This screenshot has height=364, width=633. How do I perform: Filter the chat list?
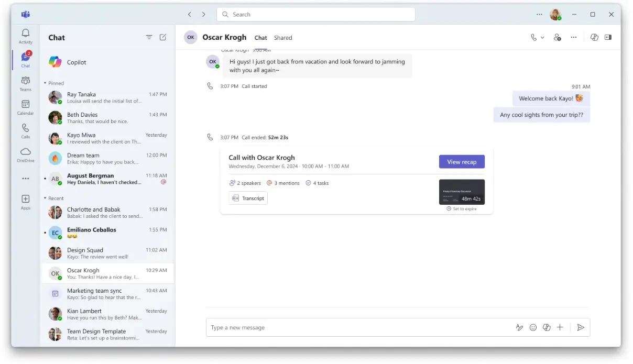click(x=149, y=37)
